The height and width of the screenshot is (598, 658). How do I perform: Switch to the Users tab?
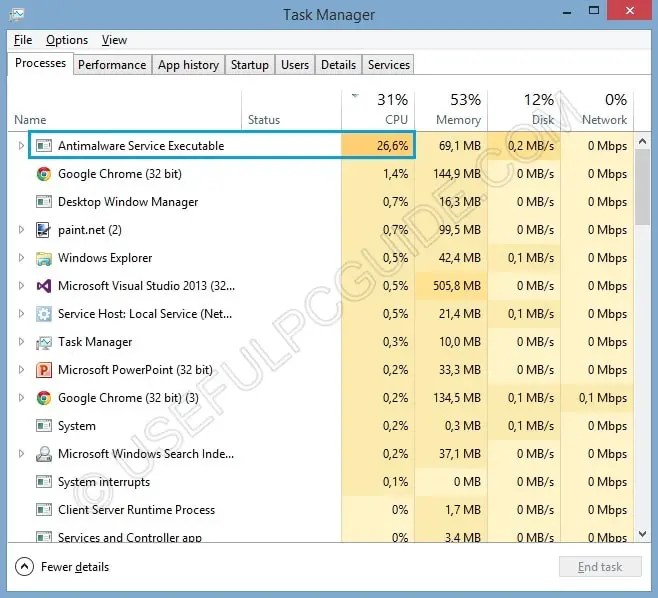pyautogui.click(x=295, y=65)
